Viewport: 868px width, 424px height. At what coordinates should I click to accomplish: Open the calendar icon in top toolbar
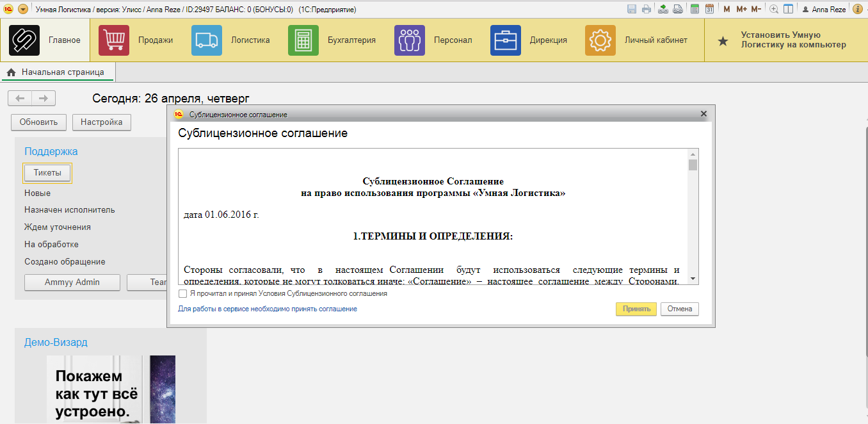point(709,9)
